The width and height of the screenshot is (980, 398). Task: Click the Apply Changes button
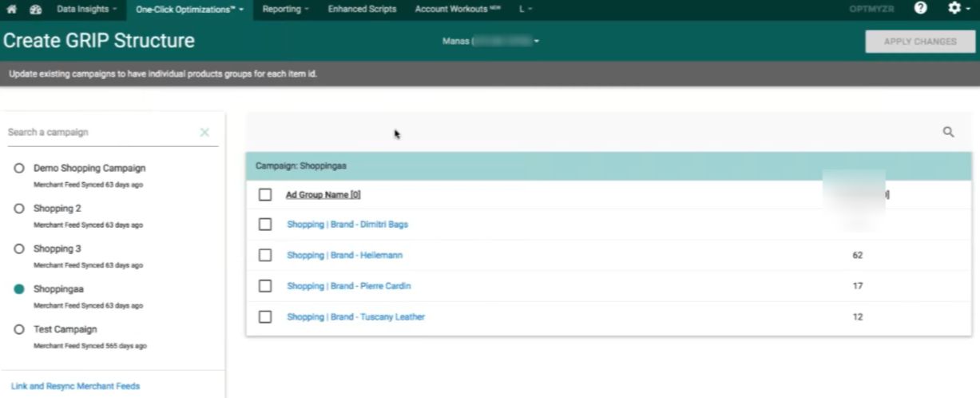click(919, 42)
